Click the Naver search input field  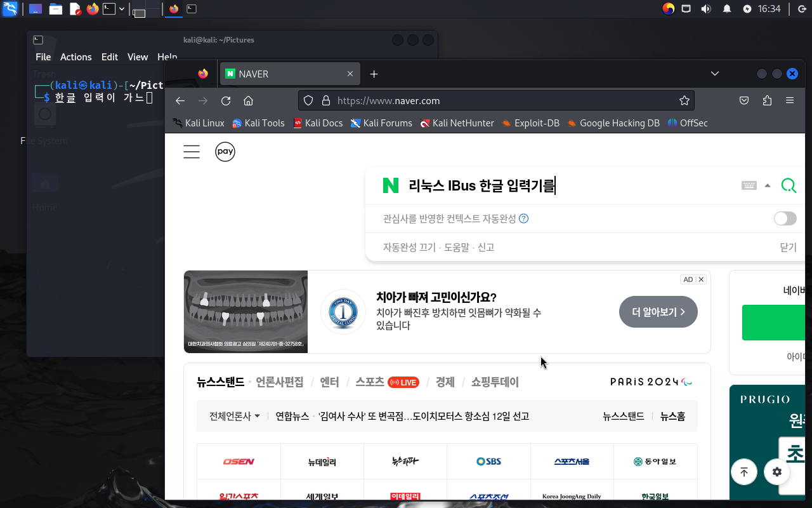(x=571, y=185)
